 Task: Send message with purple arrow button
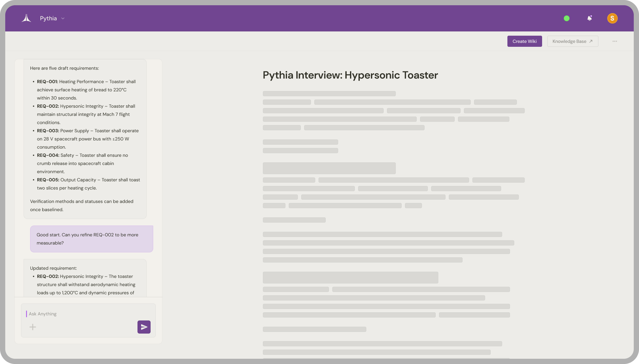(x=144, y=327)
